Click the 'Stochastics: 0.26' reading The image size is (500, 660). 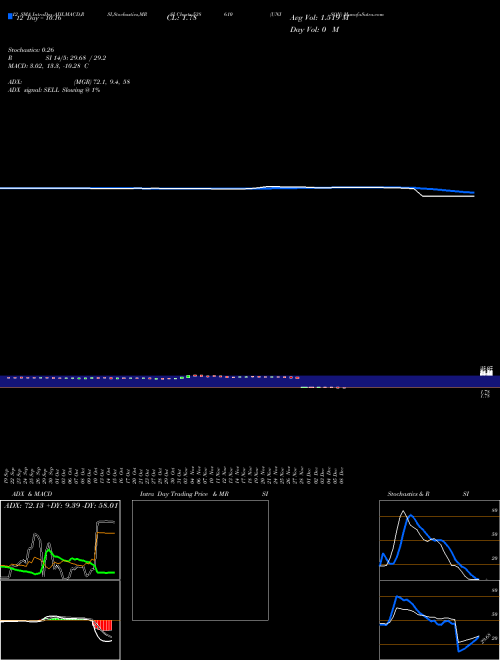coord(31,50)
